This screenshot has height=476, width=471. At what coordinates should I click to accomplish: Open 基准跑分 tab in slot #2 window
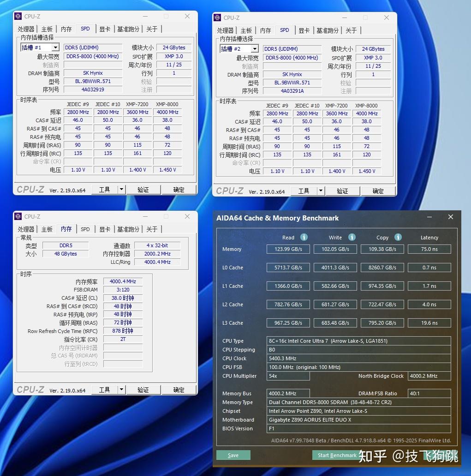(328, 30)
